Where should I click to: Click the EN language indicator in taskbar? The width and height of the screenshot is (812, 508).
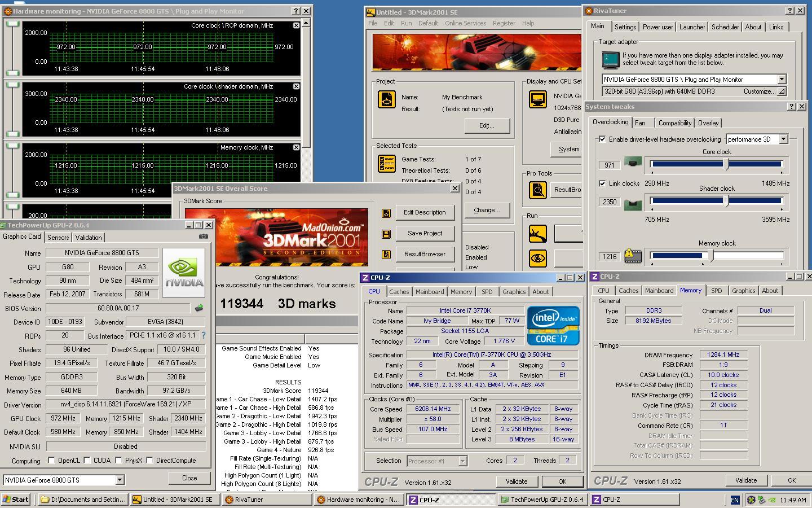pyautogui.click(x=735, y=500)
